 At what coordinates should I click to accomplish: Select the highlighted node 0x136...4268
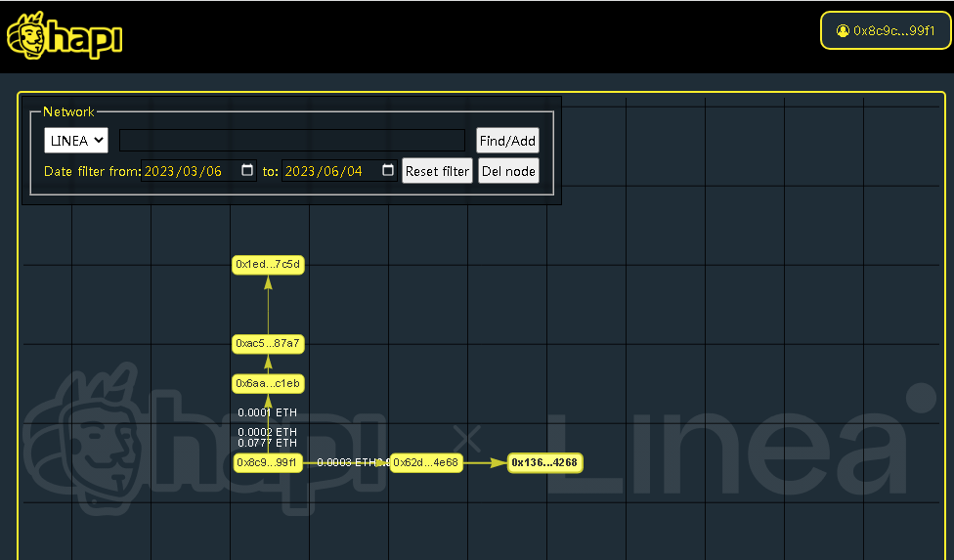(x=544, y=462)
